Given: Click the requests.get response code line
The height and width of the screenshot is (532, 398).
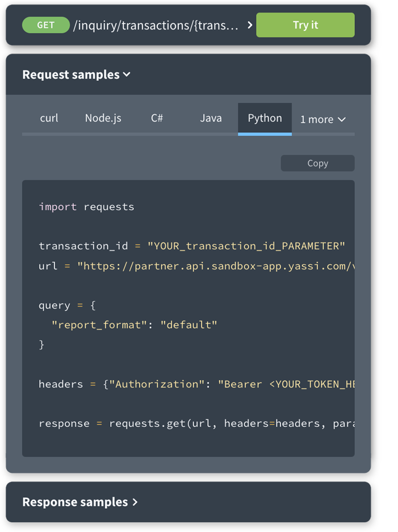Looking at the screenshot, I should [x=196, y=423].
